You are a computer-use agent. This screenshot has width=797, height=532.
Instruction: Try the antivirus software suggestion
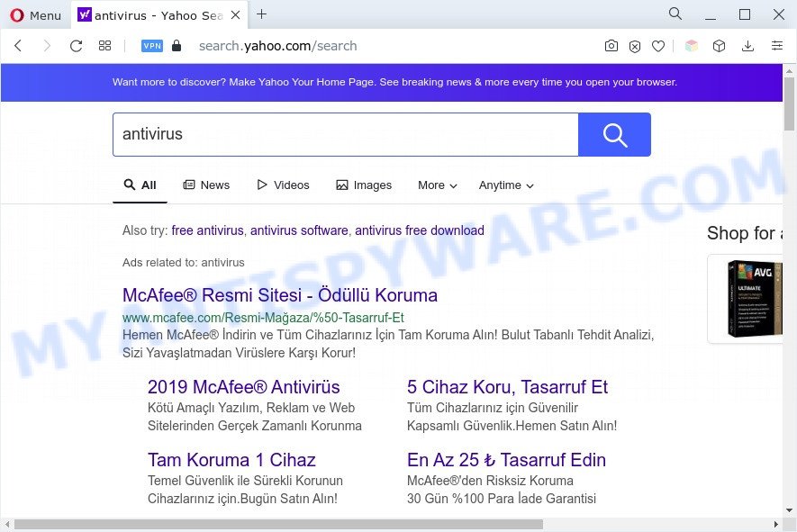299,230
